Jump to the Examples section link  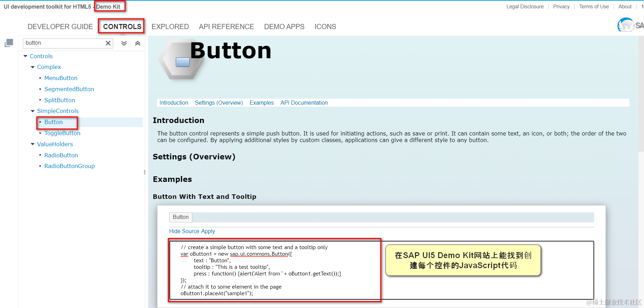pyautogui.click(x=262, y=103)
